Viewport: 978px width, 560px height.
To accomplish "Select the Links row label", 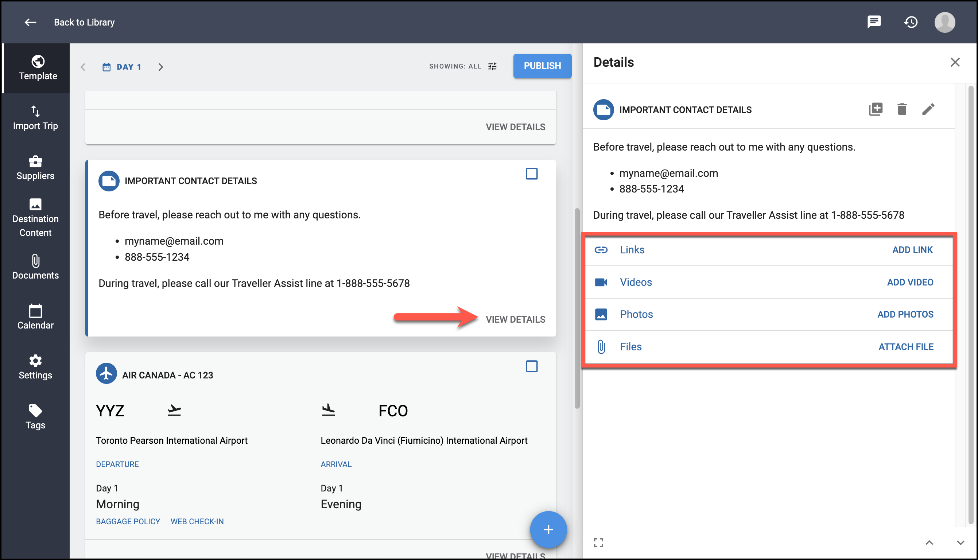I will (x=632, y=250).
